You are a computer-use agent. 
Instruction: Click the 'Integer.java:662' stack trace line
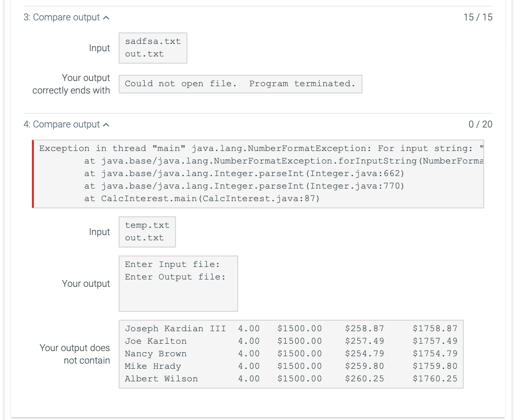coord(244,173)
